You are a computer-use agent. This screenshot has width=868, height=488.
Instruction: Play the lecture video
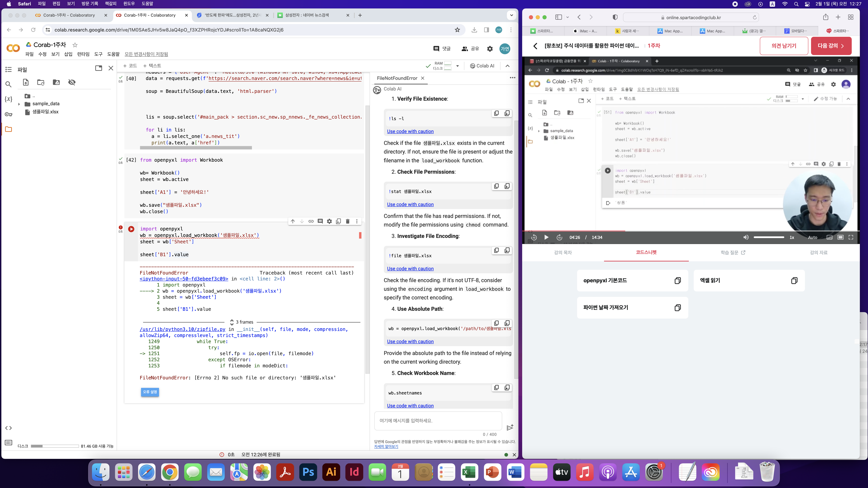546,237
